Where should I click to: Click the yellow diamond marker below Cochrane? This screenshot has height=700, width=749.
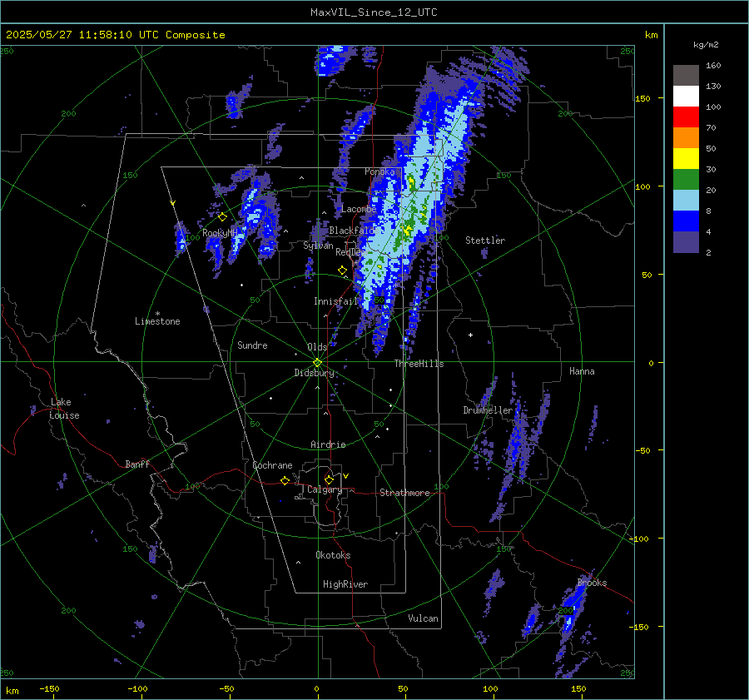[285, 480]
